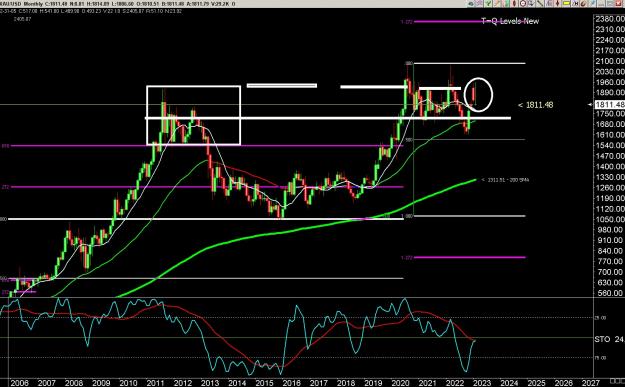Click the T-Q Levels New label

[x=510, y=21]
